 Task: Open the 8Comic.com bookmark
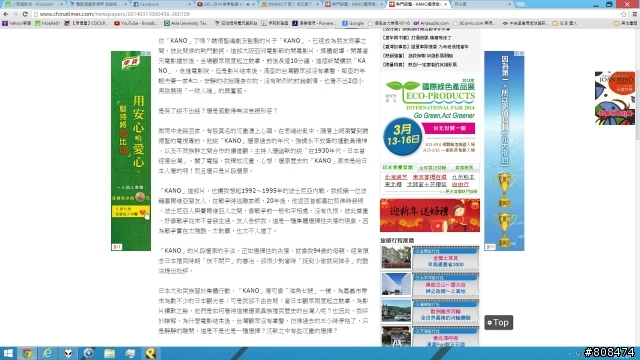point(474,23)
